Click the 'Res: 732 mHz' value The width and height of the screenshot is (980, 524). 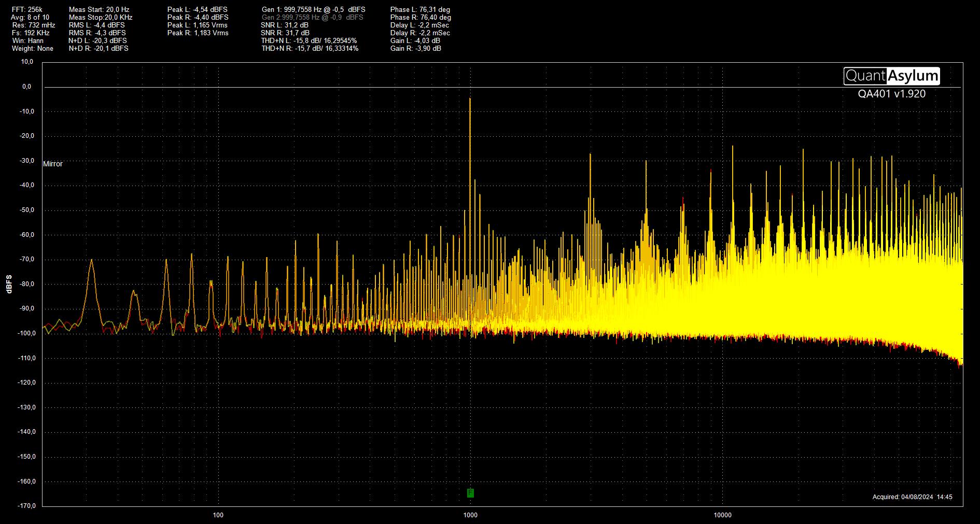coord(34,25)
